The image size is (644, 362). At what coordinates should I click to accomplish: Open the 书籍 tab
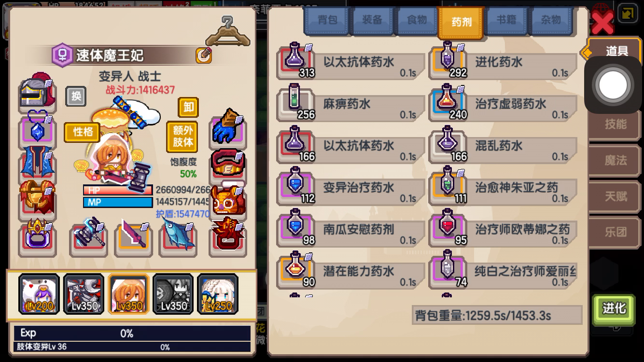506,20
